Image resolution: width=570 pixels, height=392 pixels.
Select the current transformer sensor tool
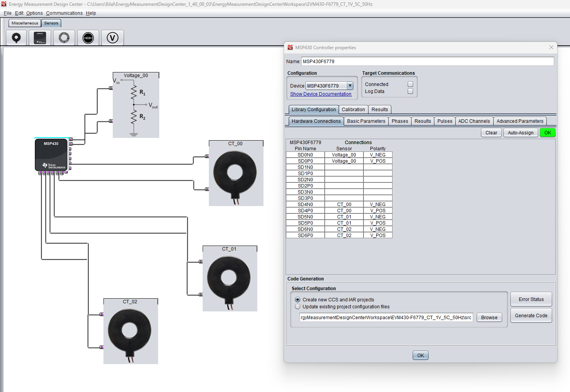[x=16, y=38]
